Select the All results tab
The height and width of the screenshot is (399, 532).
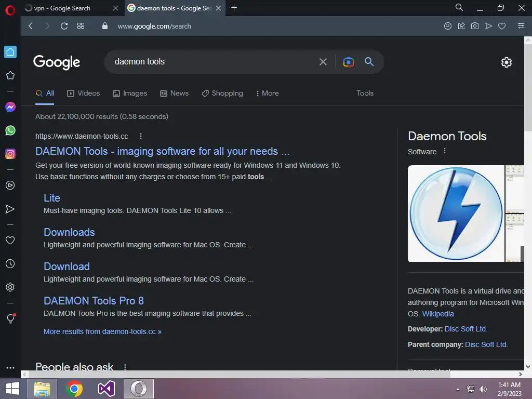coord(45,94)
